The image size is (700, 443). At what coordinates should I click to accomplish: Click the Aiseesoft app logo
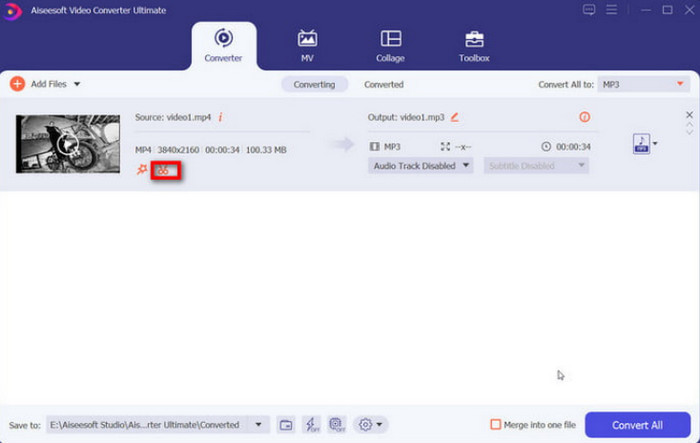(12, 11)
